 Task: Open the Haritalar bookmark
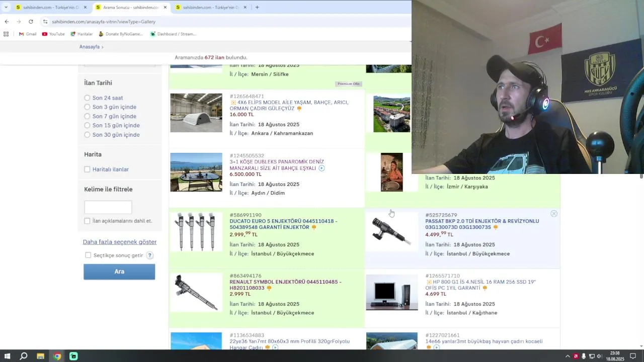pos(82,34)
